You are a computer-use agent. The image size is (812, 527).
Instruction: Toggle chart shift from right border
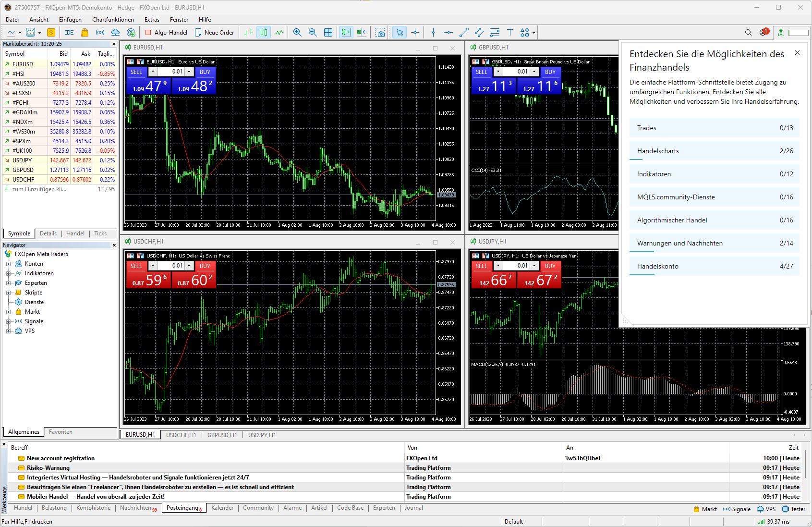point(362,33)
